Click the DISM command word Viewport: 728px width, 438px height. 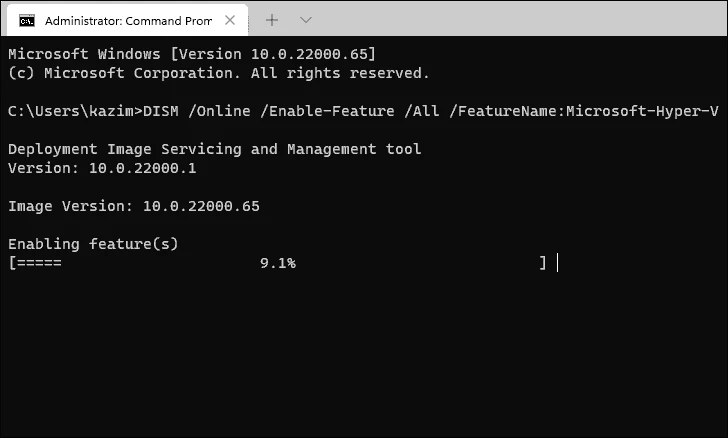(161, 111)
